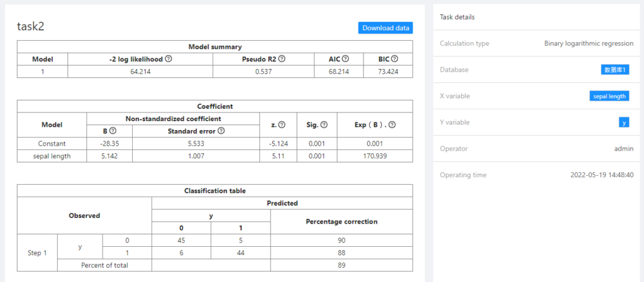The image size is (644, 282).
Task: Select the sepal length X variable tag
Action: point(609,96)
